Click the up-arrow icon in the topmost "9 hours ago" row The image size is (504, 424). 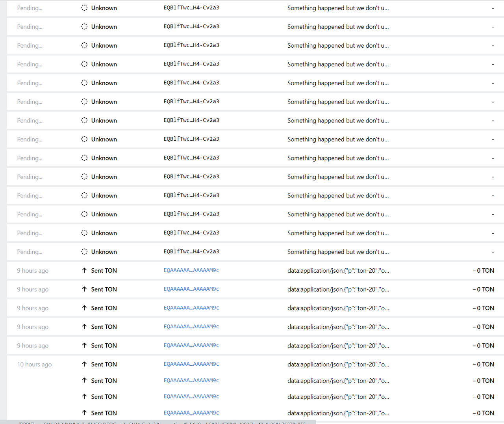pyautogui.click(x=84, y=270)
